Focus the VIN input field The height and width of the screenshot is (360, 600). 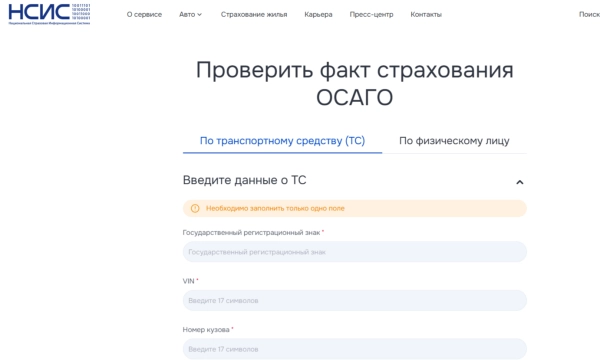click(355, 300)
